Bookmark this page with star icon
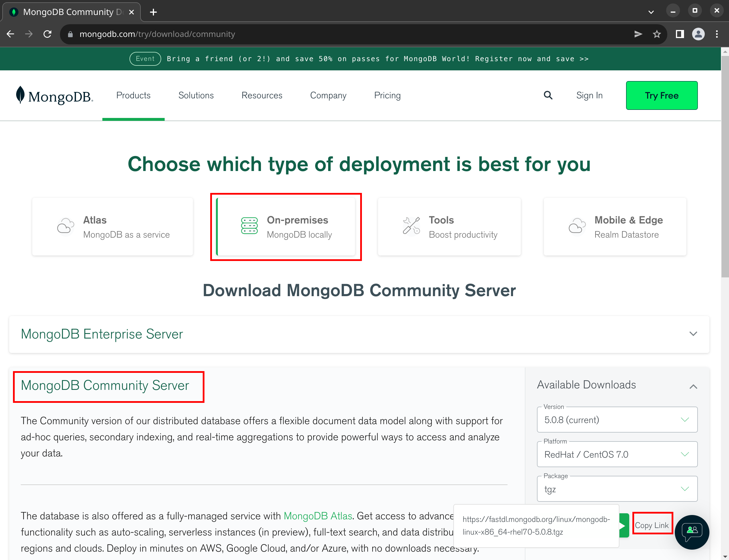The image size is (729, 560). coord(657,34)
